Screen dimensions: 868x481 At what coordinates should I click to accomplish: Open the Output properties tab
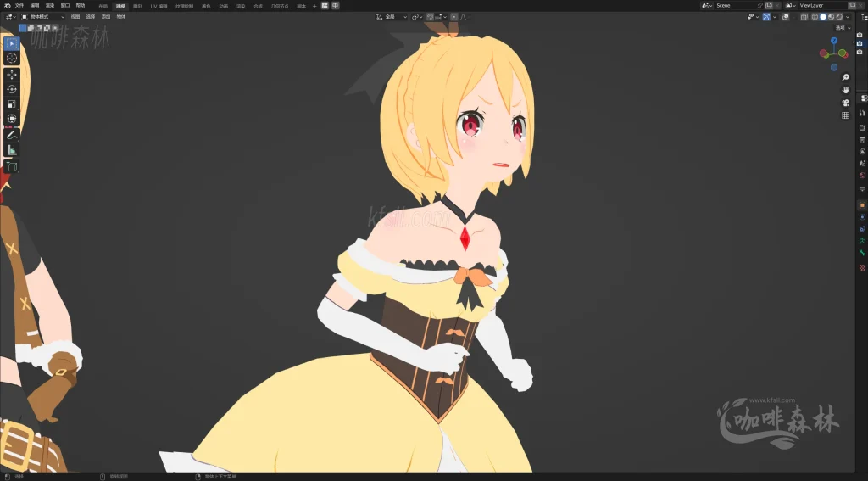[x=862, y=140]
